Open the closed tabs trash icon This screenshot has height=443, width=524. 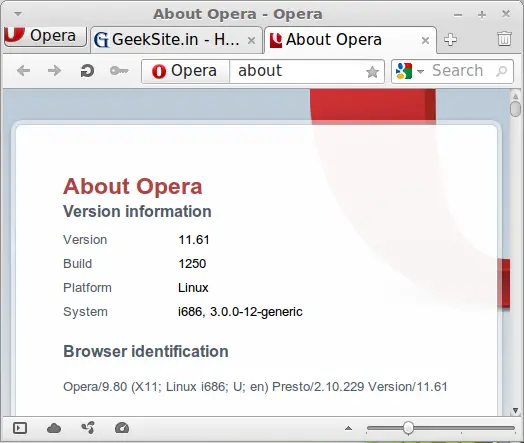504,39
